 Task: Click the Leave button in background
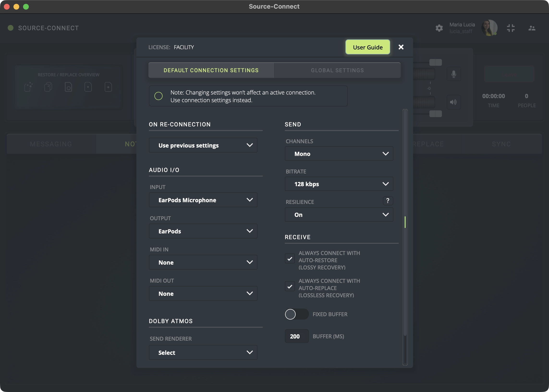(509, 74)
